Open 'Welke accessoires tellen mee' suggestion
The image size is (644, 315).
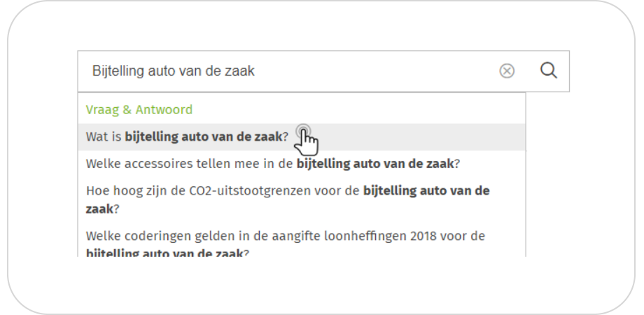272,164
